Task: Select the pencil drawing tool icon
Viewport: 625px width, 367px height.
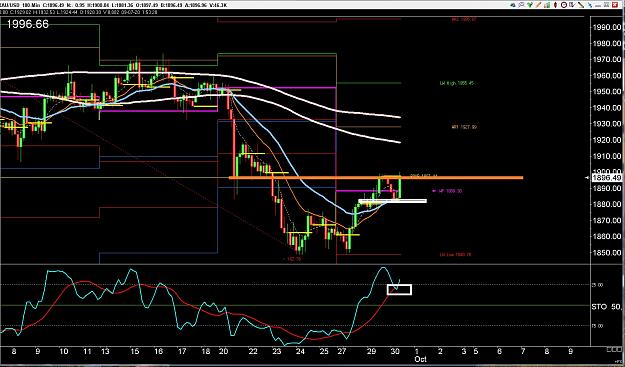Action: 539,5
